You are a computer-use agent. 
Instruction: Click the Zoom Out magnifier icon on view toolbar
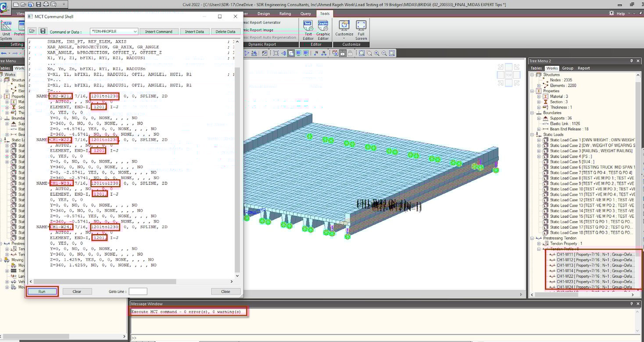pos(383,53)
